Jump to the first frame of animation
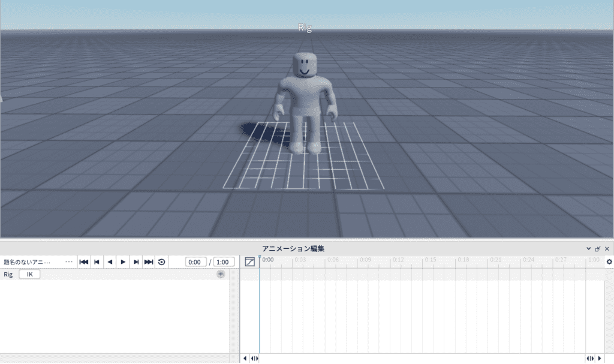 (84, 262)
